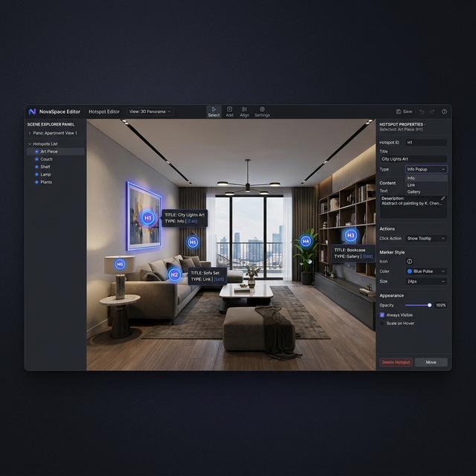Click the redo arrow icon
The width and height of the screenshot is (476, 476).
[x=433, y=112]
